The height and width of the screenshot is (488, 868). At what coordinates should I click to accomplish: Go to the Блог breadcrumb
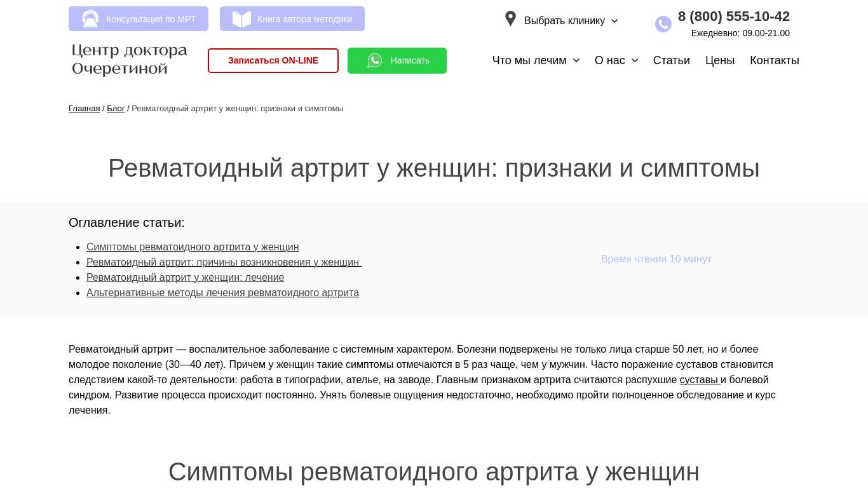pos(116,109)
